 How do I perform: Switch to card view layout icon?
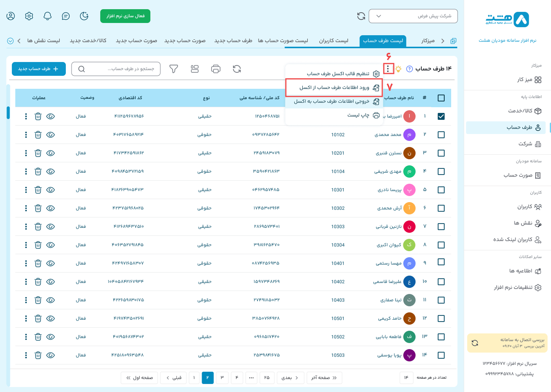195,69
